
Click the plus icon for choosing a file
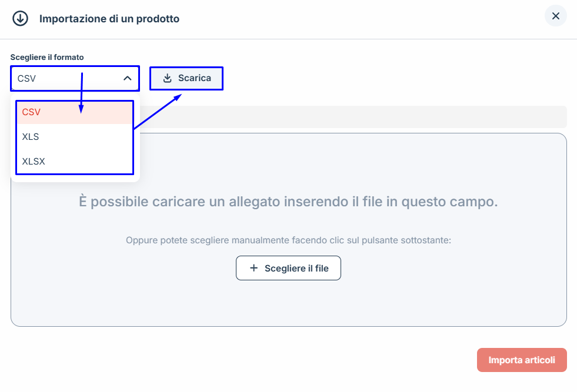coord(254,268)
